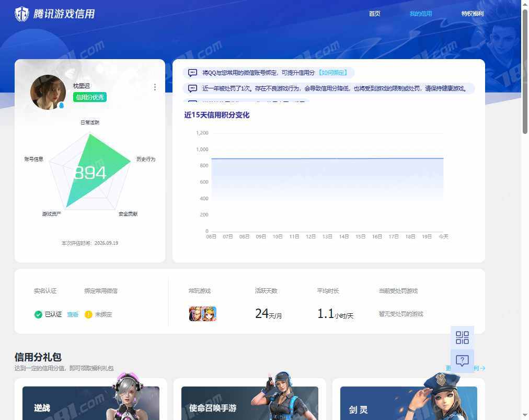Click the 06日 label on chart axis
Viewport: 529px width, 420px height.
[211, 236]
